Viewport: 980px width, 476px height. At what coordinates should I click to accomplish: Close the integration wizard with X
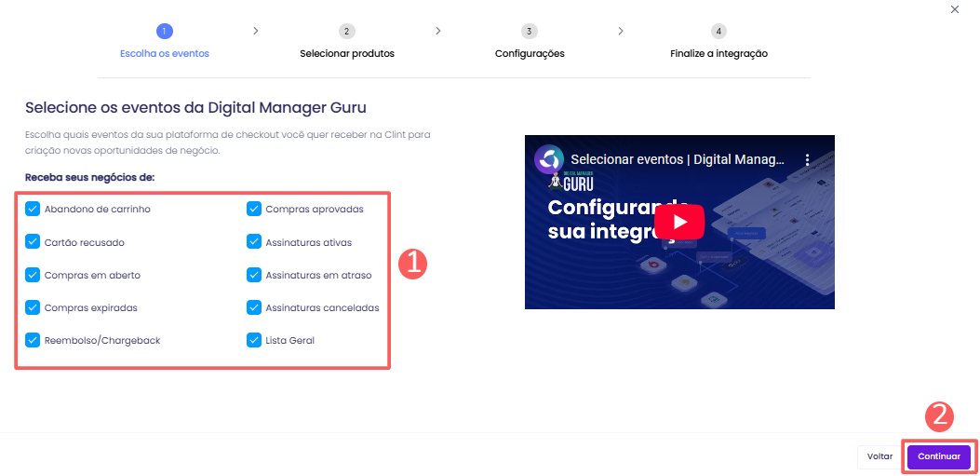tap(954, 9)
